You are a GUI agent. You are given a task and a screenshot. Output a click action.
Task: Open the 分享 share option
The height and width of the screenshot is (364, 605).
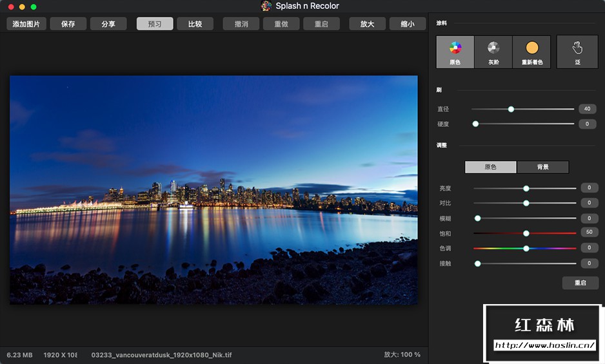pos(108,24)
